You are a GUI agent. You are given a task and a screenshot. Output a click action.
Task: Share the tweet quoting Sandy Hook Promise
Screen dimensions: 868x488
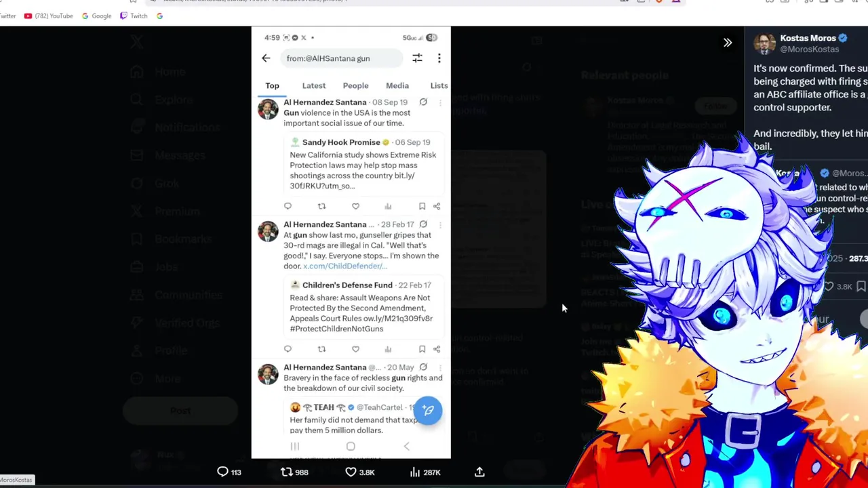(437, 206)
